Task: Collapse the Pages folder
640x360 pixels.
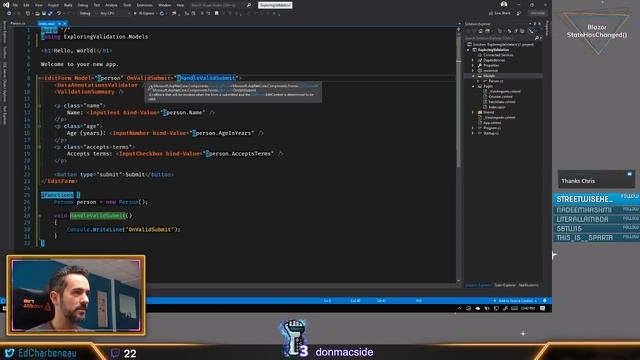Action: pos(473,86)
